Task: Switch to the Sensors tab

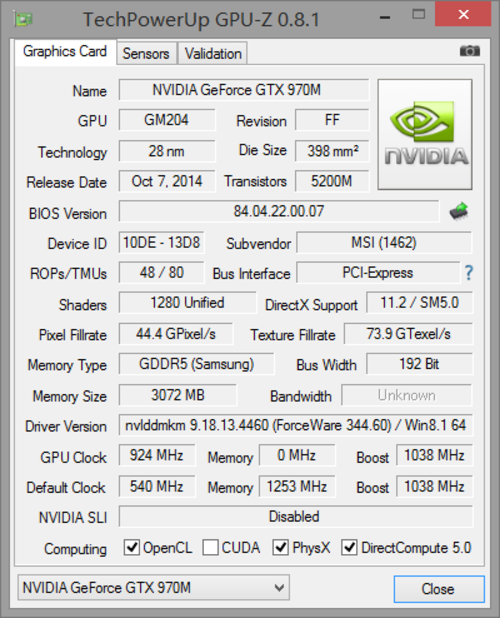Action: [x=146, y=53]
